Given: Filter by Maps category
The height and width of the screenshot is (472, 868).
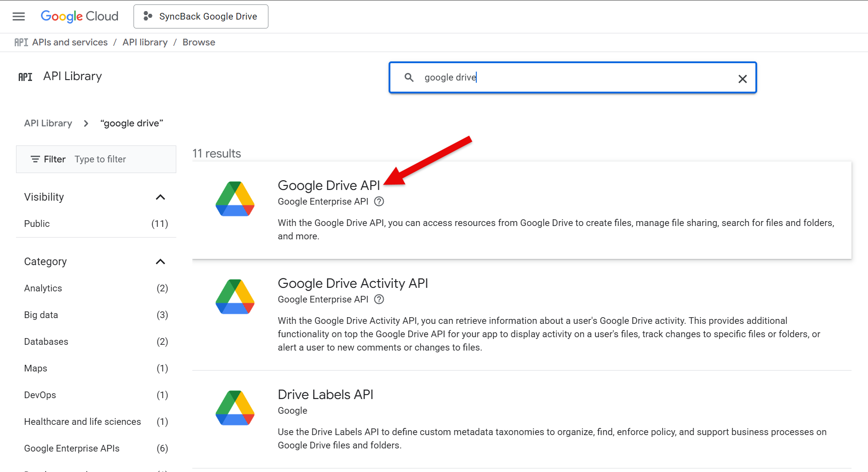Looking at the screenshot, I should [96, 368].
